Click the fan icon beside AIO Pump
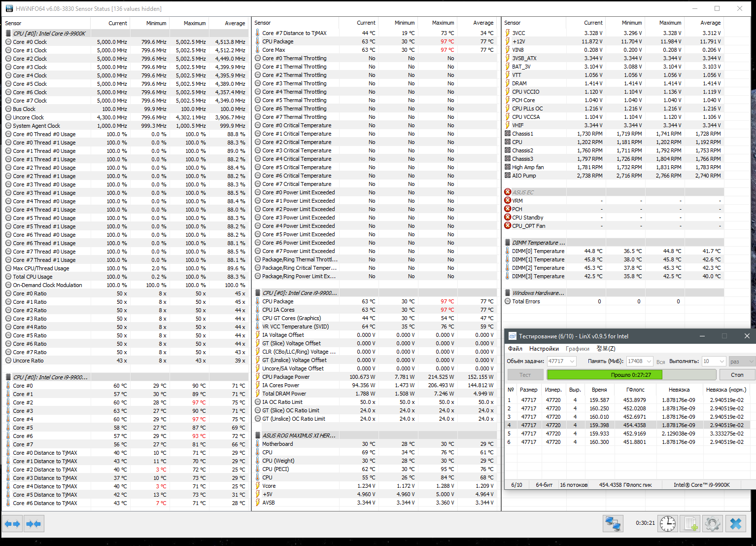The image size is (756, 546). [508, 176]
